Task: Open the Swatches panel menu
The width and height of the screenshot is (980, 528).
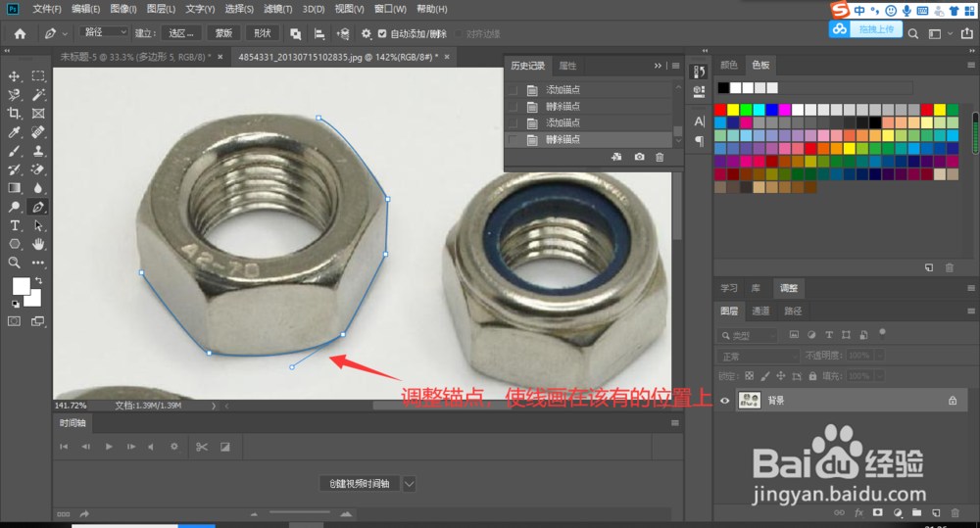Action: point(970,65)
